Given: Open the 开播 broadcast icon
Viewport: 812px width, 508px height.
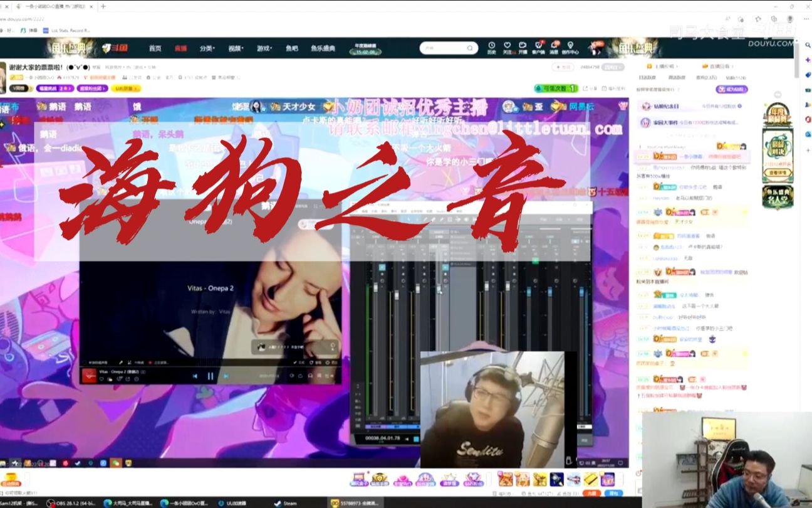Looking at the screenshot, I should point(523,48).
